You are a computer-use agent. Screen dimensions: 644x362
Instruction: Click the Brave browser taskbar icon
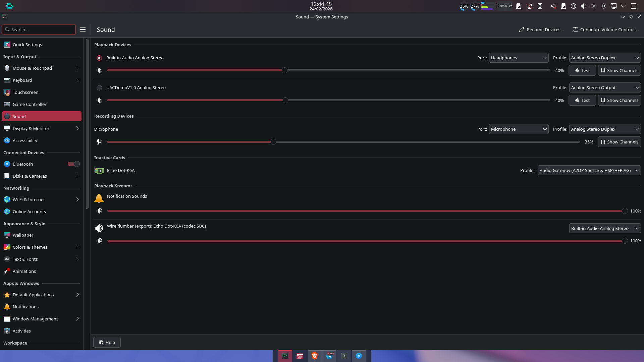(315, 356)
